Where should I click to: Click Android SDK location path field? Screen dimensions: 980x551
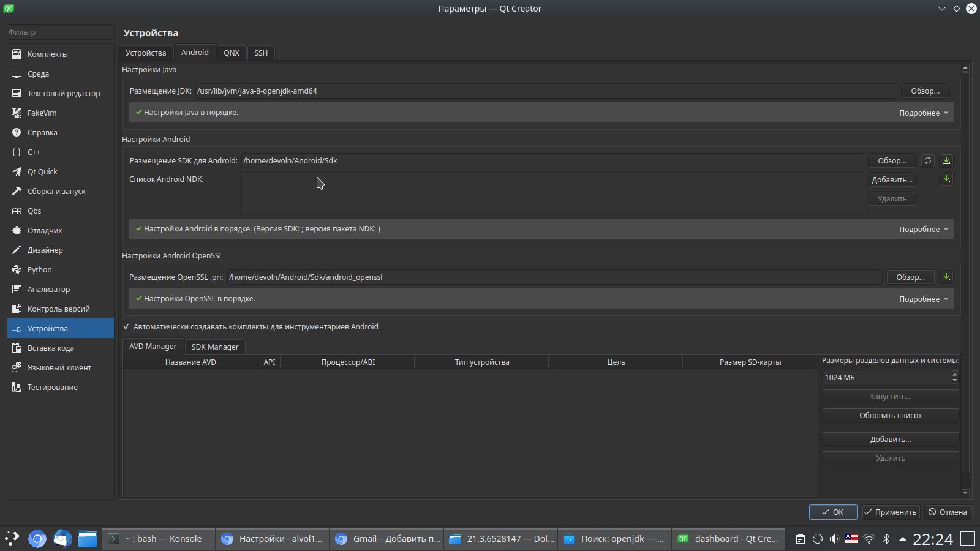(x=552, y=160)
